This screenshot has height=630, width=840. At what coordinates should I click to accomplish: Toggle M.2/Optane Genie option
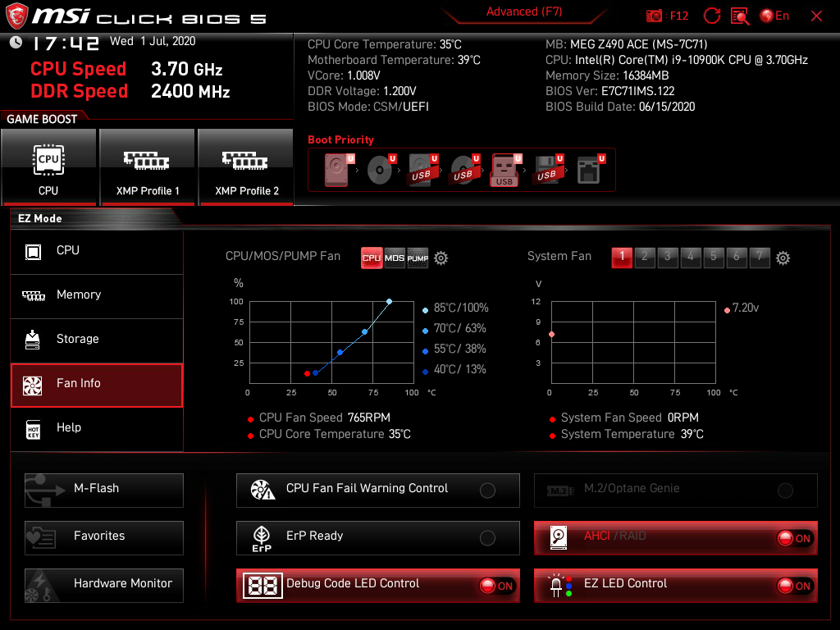pyautogui.click(x=676, y=491)
